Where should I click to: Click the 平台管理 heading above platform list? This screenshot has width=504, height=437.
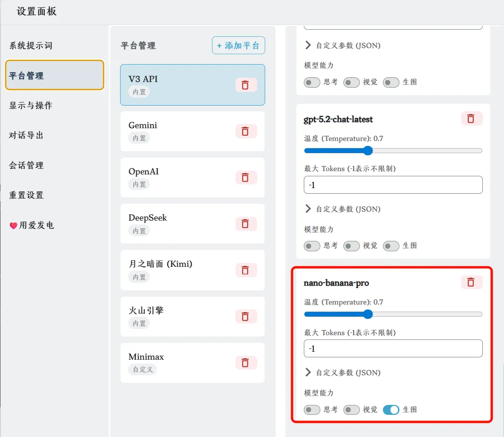point(138,46)
